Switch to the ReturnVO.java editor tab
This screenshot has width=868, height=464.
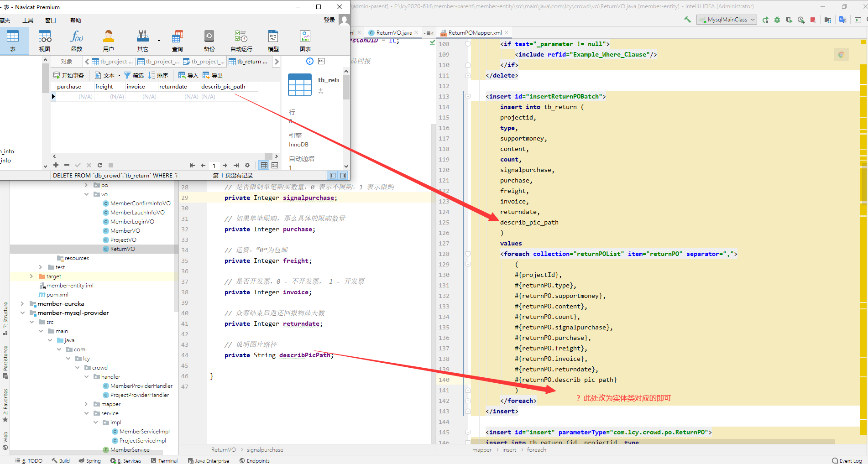pos(394,33)
